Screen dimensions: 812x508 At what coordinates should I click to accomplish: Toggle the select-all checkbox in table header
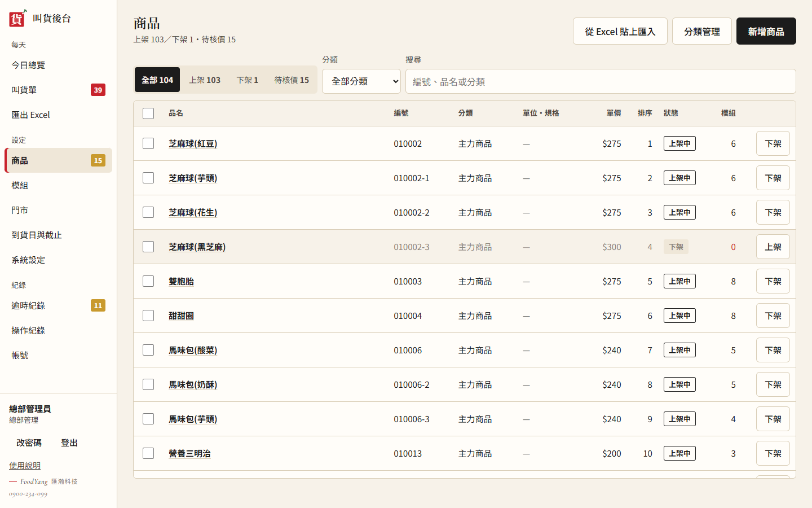click(148, 113)
